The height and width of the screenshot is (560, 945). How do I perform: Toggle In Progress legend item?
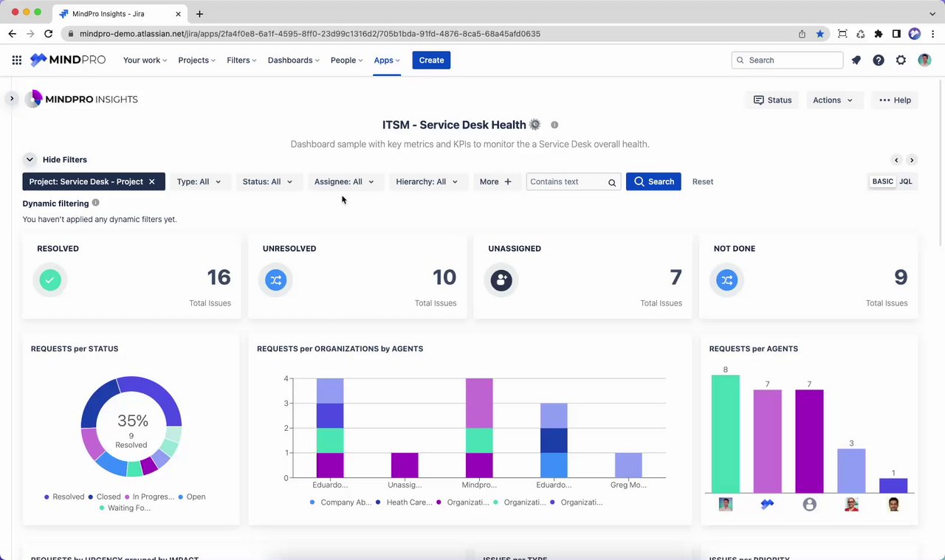150,497
